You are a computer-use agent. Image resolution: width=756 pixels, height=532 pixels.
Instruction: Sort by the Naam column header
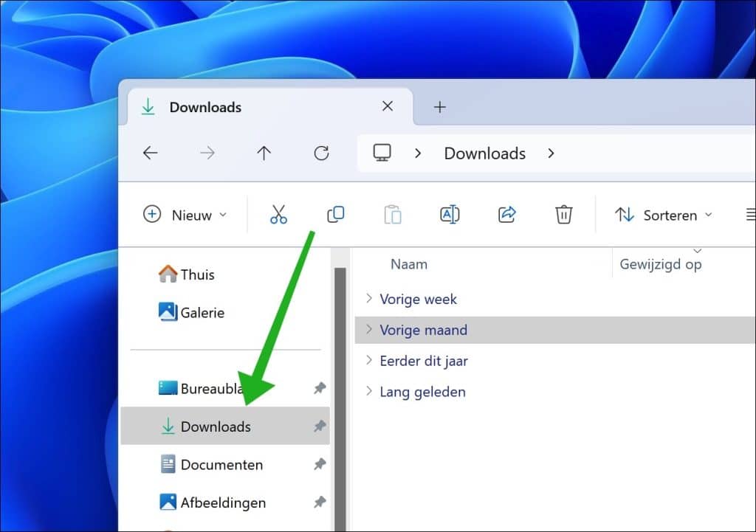pos(409,264)
